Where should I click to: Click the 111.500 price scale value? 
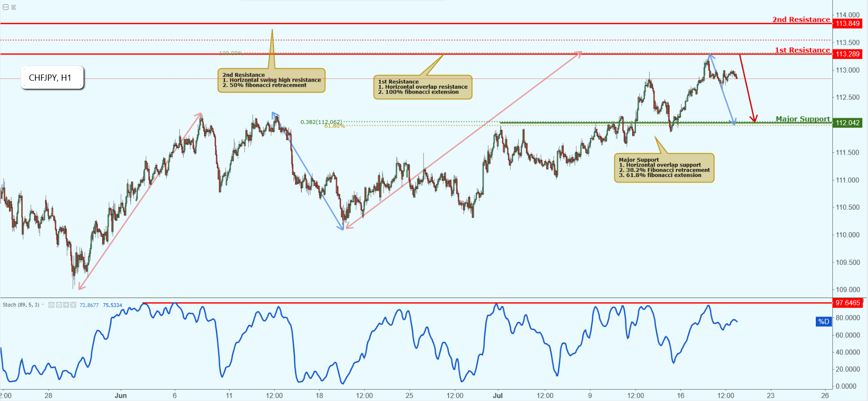848,152
